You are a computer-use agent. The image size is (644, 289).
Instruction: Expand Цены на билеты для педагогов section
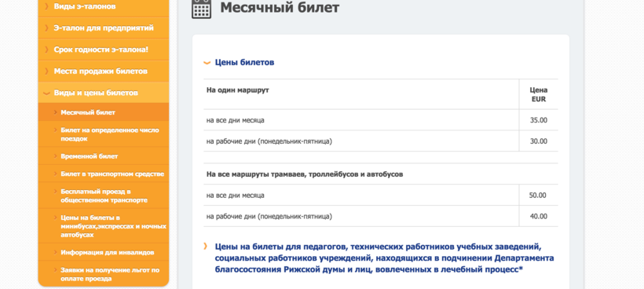[x=205, y=247]
